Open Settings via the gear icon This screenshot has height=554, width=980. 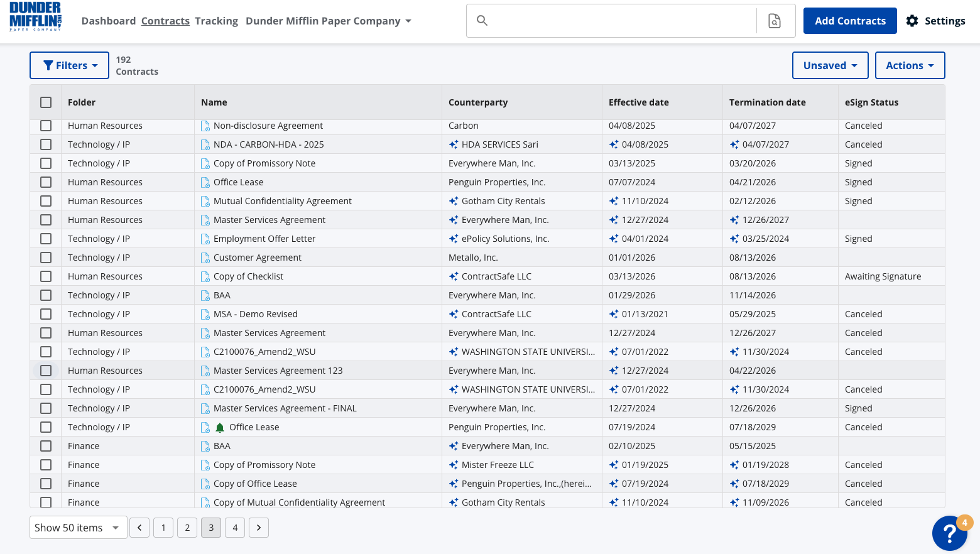coord(912,21)
